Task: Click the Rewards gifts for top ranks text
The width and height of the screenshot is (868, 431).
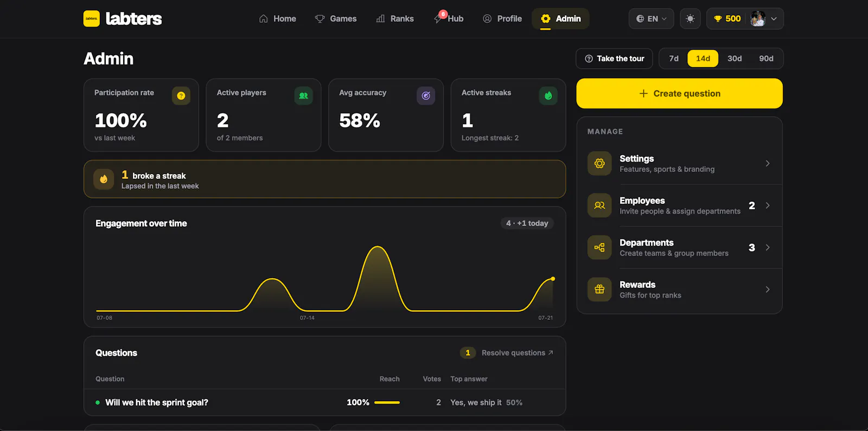Action: [x=650, y=295]
